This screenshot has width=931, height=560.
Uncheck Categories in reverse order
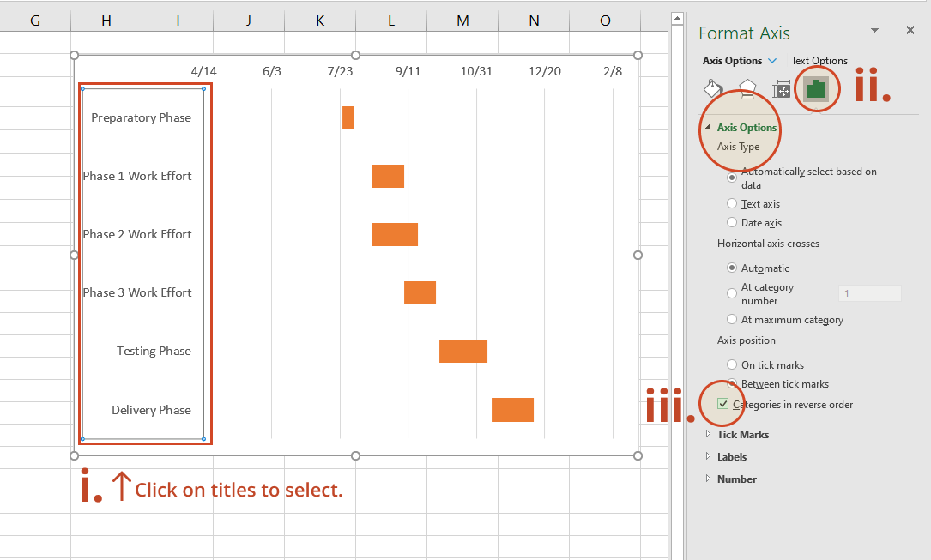[x=722, y=403]
